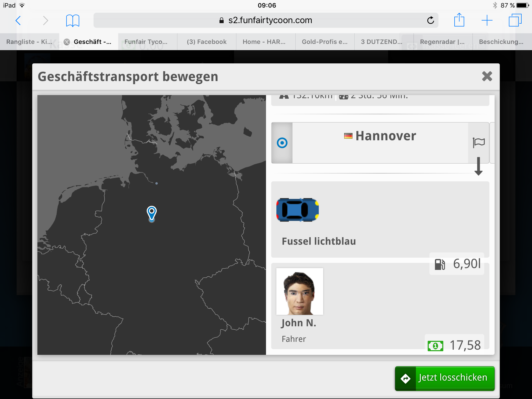
Task: Click the destination flag icon beside Hannover
Action: coord(478,143)
